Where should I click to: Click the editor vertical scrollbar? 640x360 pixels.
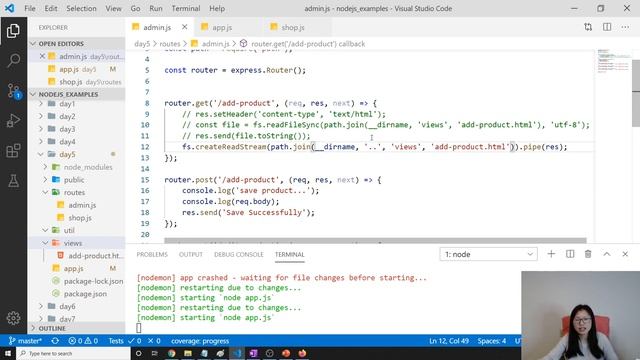click(636, 93)
